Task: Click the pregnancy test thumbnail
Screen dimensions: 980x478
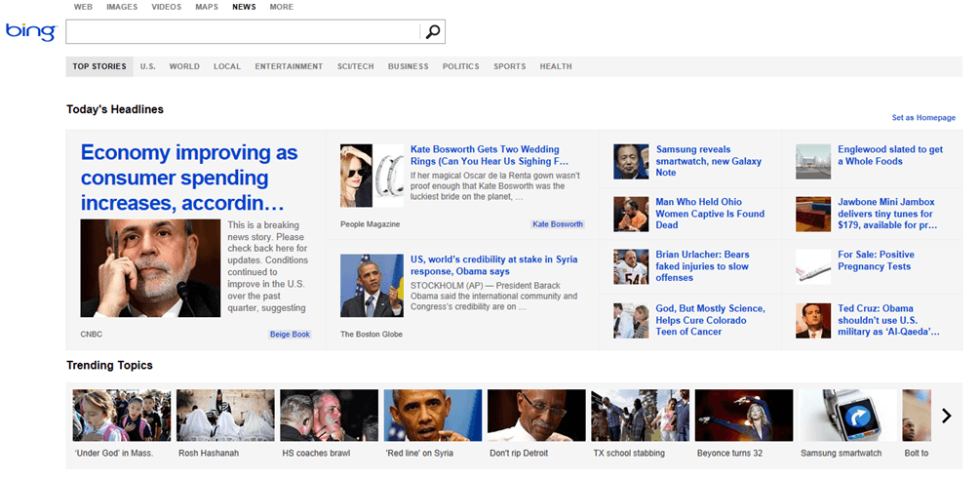Action: pyautogui.click(x=813, y=267)
